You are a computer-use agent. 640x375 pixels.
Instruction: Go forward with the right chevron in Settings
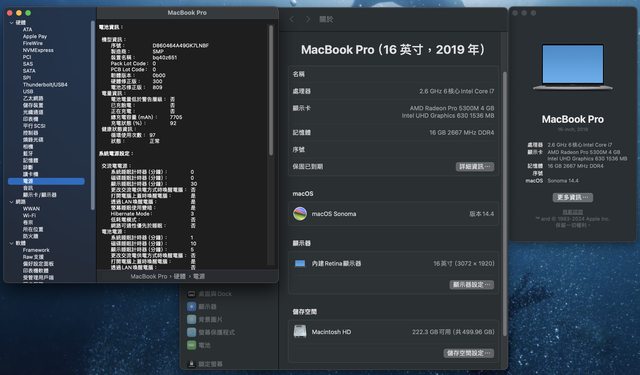(x=308, y=19)
